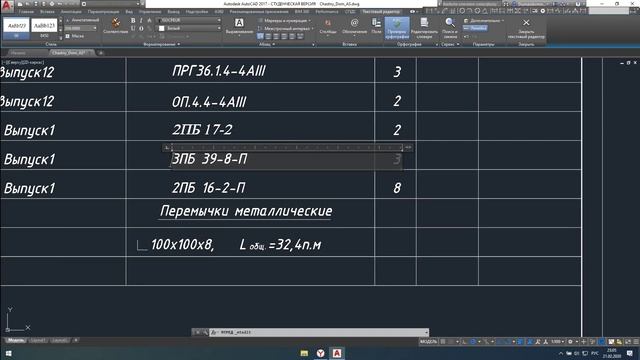Expand the Абзац panel
Screen dimensions: 640x360
267,44
